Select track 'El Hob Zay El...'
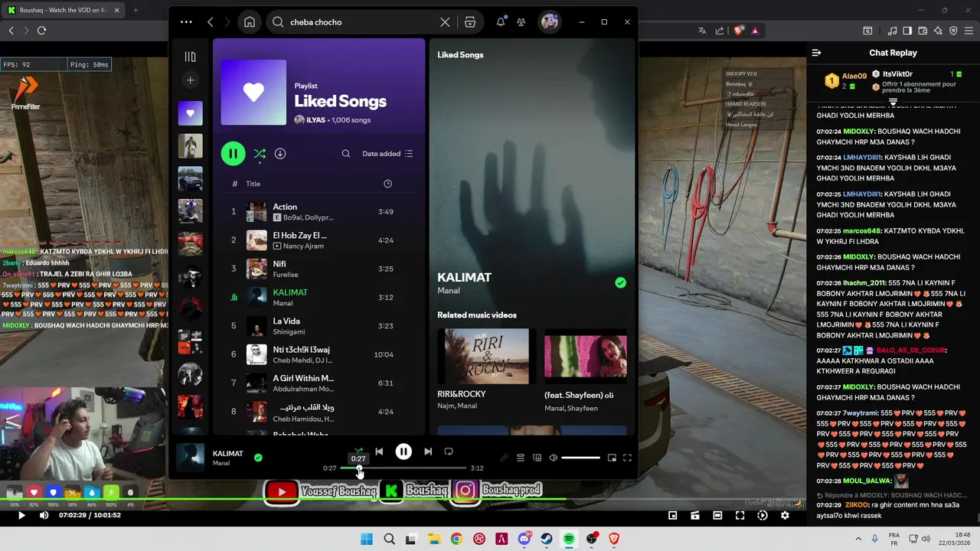This screenshot has height=551, width=980. (318, 240)
